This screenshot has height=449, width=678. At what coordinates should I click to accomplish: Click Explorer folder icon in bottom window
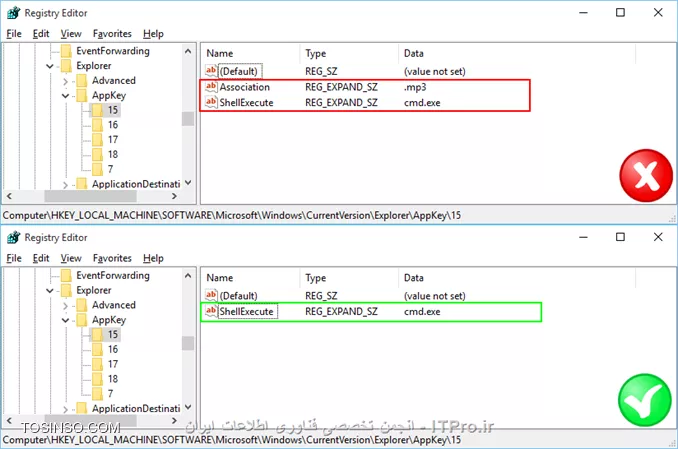66,290
